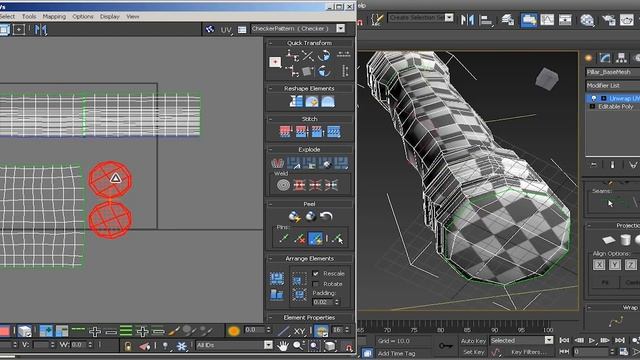Click the Stitch to target icon
The height and width of the screenshot is (360, 640).
[285, 131]
